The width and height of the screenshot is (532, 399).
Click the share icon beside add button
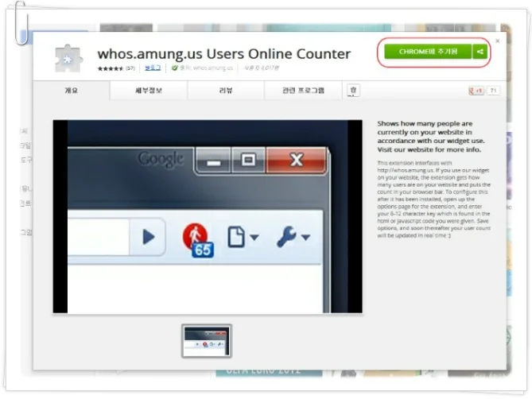tap(480, 52)
